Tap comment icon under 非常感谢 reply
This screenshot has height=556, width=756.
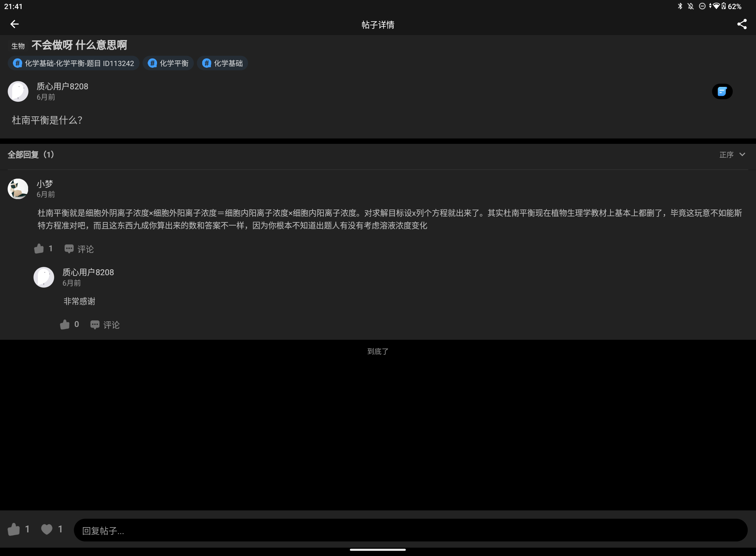point(95,325)
